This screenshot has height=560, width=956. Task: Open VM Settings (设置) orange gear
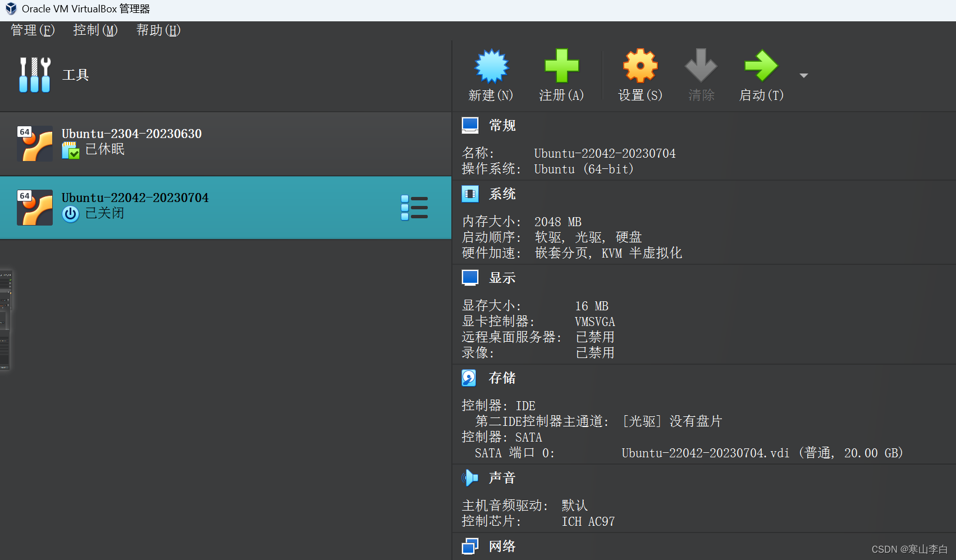click(640, 66)
